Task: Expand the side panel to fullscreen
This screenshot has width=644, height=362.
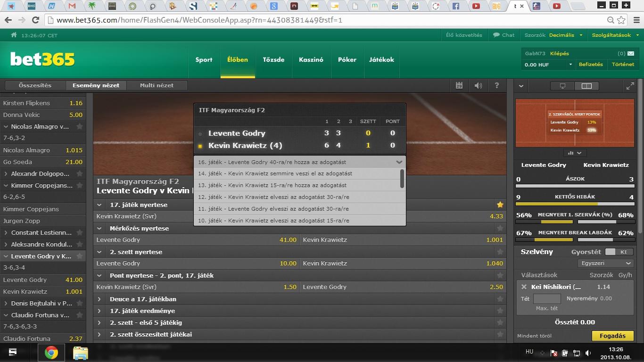Action: coord(630,86)
